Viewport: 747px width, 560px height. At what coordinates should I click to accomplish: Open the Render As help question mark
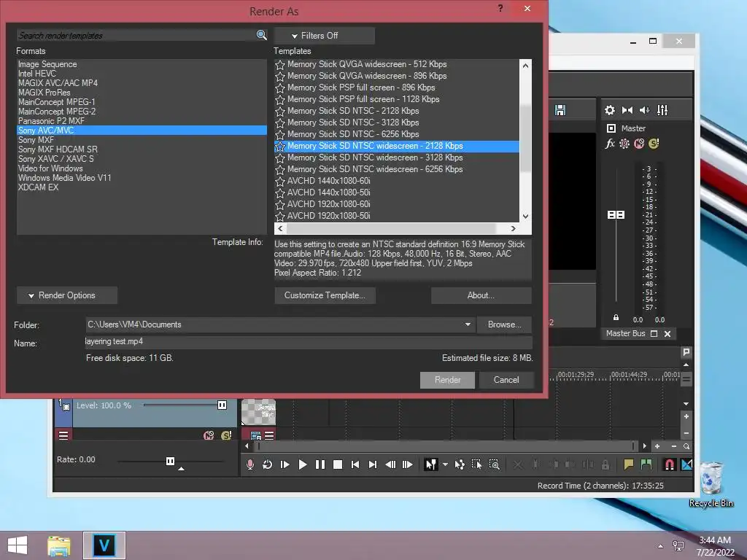click(500, 9)
